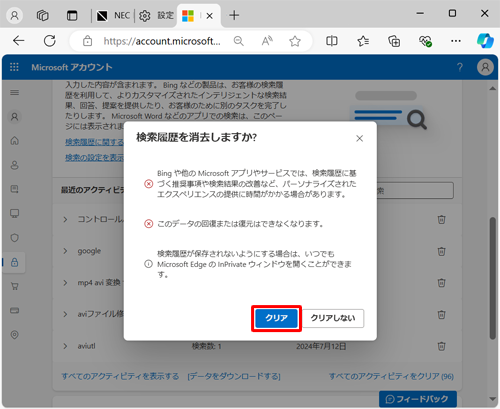
Task: Click the activity search field
Action: pos(415,190)
